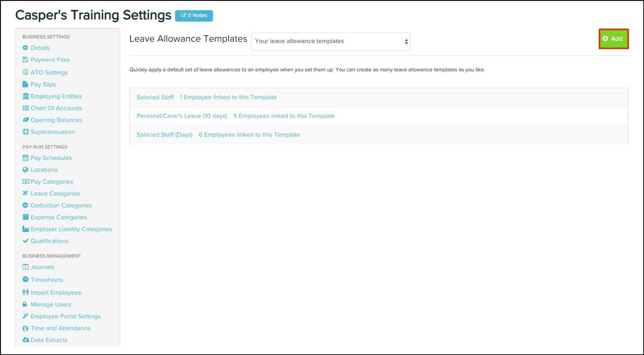
Task: Go to Pay Categories settings
Action: (x=52, y=182)
